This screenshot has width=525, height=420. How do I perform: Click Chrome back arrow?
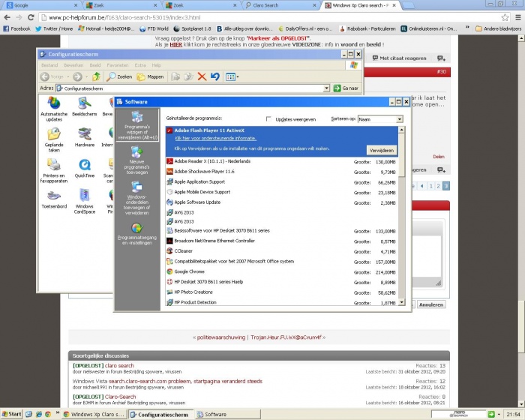coord(7,17)
